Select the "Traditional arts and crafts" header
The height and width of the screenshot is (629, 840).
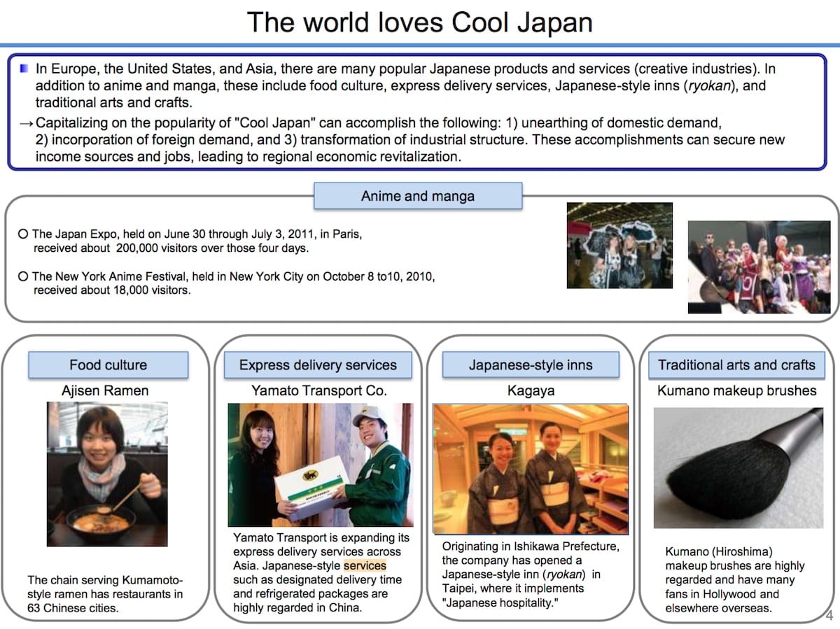click(x=736, y=365)
